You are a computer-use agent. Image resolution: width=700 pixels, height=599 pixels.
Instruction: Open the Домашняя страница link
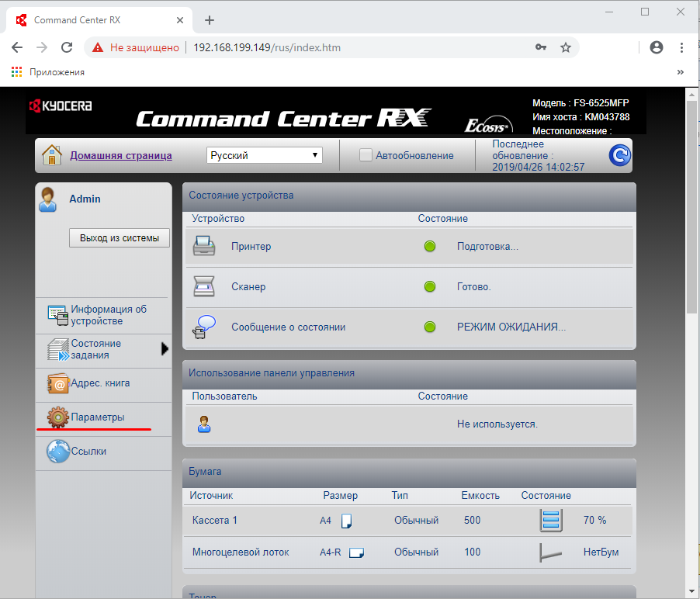121,156
